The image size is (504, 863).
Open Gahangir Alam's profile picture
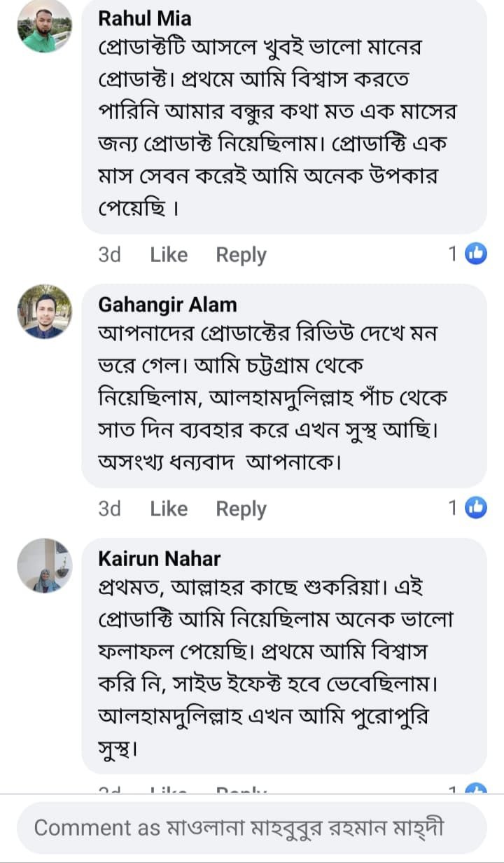point(44,312)
